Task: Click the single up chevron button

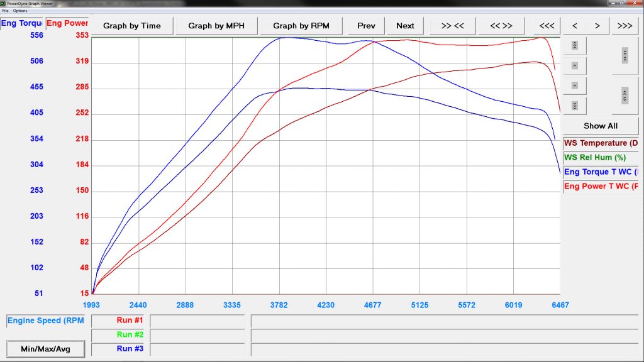Action: tap(575, 65)
